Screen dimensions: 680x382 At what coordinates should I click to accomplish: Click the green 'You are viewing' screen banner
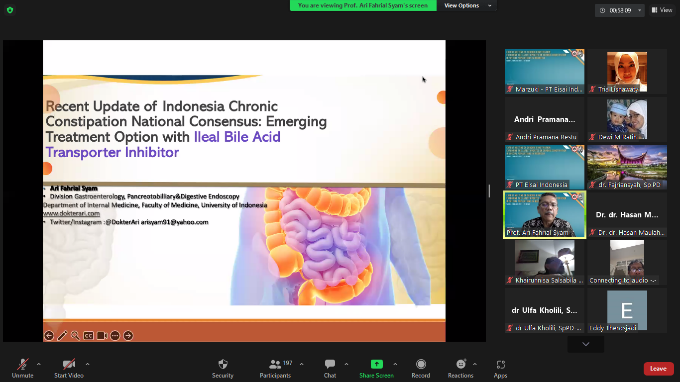click(x=363, y=6)
